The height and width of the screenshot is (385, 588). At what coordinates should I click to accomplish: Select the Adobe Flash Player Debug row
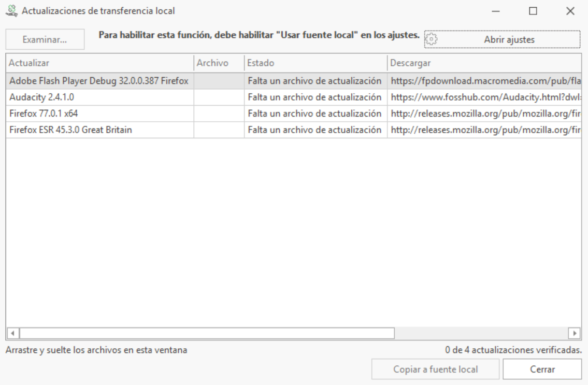(x=98, y=81)
